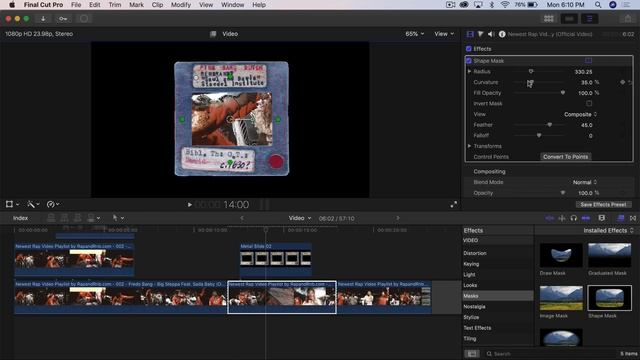Disable the Shape Mask effect checkbox
This screenshot has height=360, width=640.
pos(469,61)
